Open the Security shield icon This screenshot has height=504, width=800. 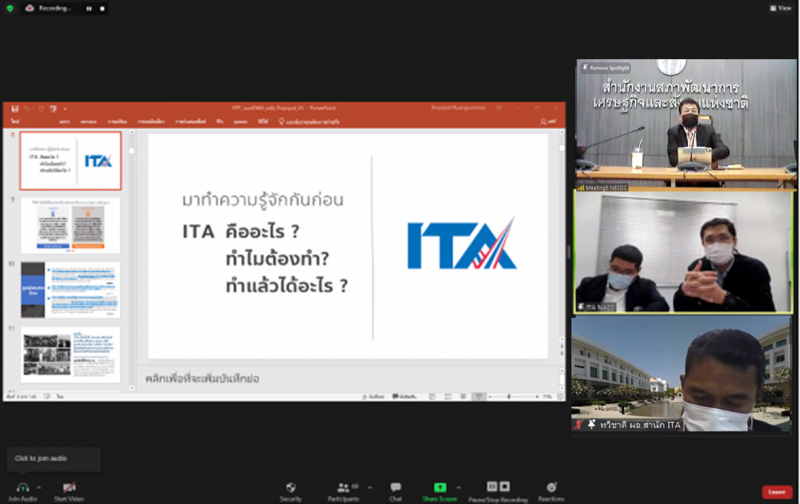tap(291, 487)
